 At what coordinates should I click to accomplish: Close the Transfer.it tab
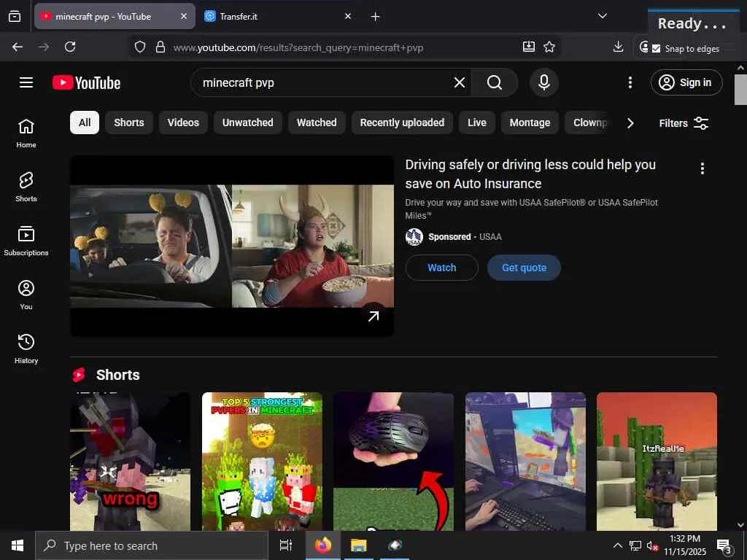348,16
